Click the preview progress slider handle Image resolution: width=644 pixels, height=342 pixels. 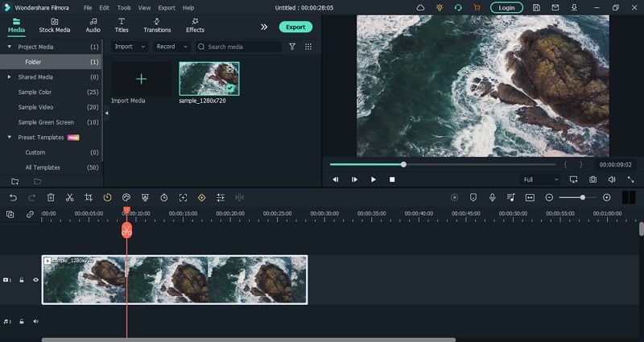[x=404, y=164]
